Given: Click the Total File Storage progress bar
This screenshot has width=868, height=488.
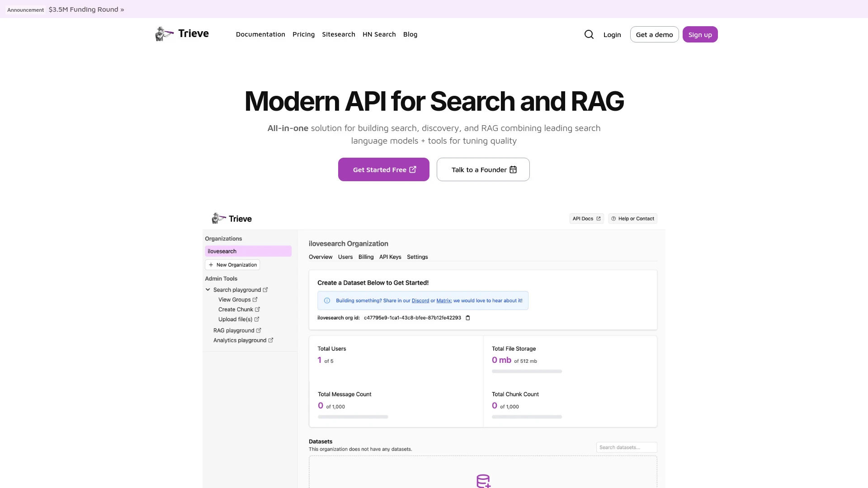Looking at the screenshot, I should [x=526, y=371].
